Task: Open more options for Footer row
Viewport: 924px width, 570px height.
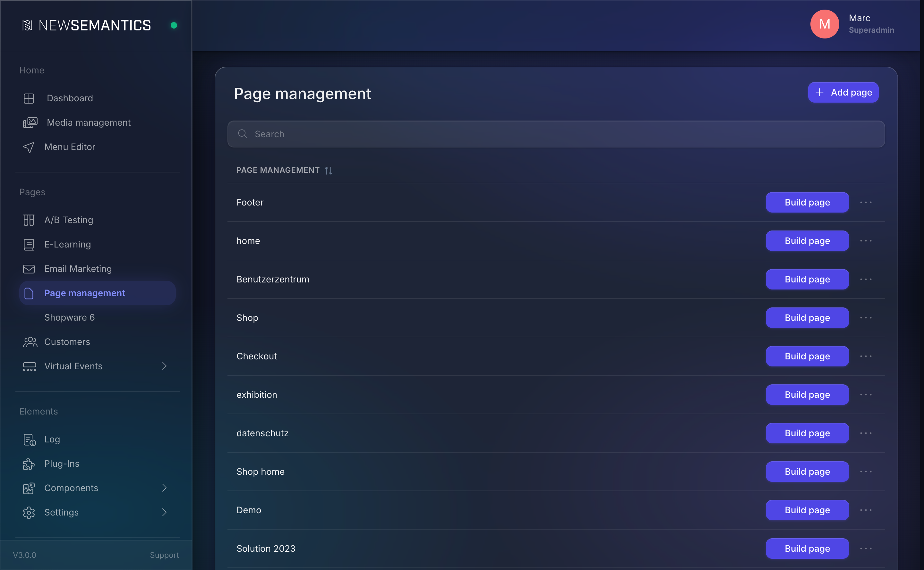Action: pos(866,202)
